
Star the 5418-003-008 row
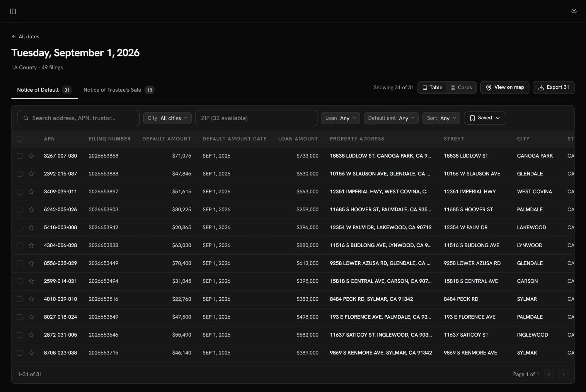31,227
